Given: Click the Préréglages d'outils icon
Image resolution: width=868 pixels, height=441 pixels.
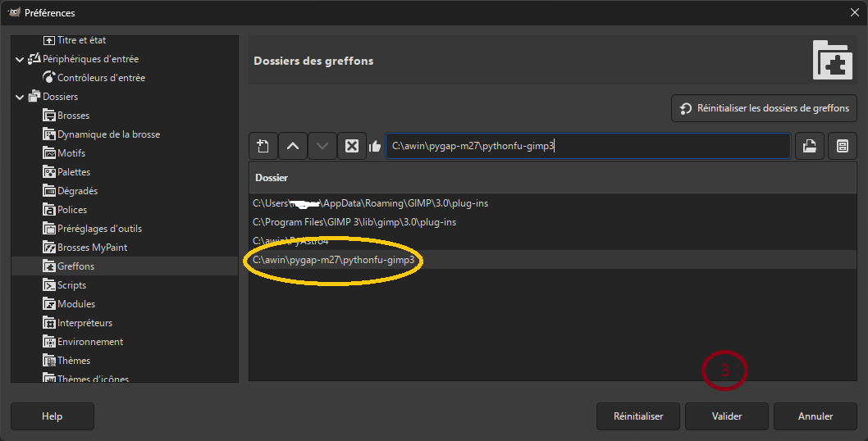Looking at the screenshot, I should click(49, 229).
